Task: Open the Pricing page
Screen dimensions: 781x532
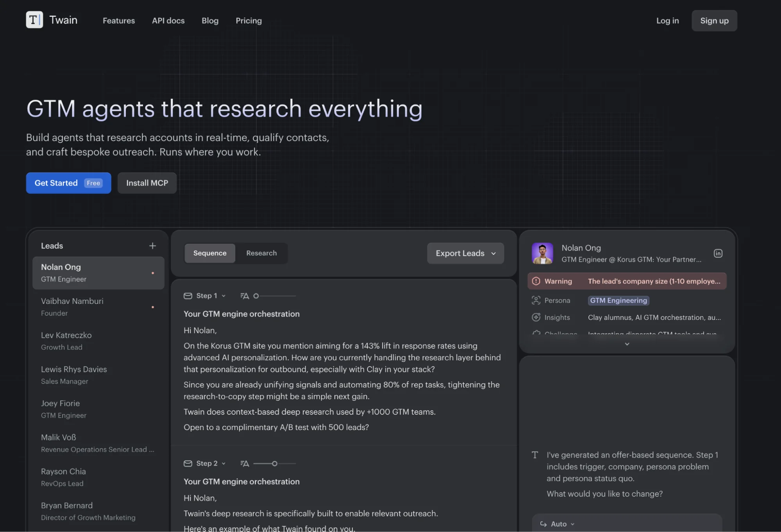Action: pyautogui.click(x=249, y=20)
